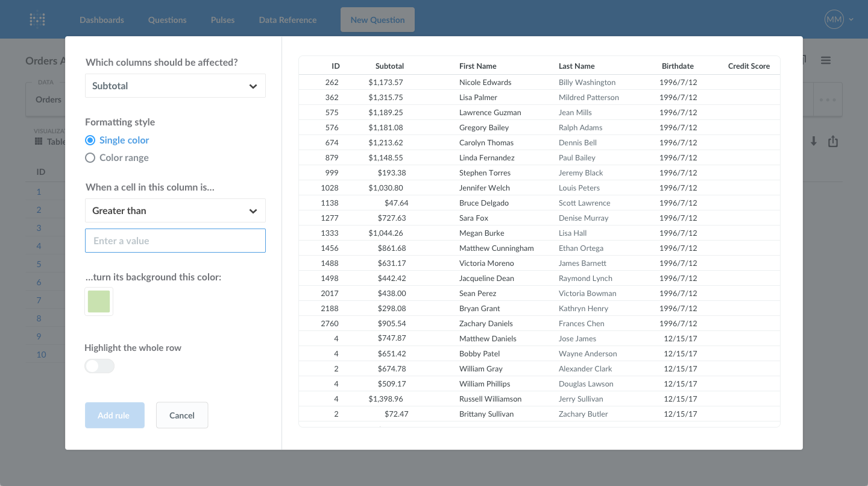868x486 pixels.
Task: Select the Color range radio option
Action: tap(90, 157)
